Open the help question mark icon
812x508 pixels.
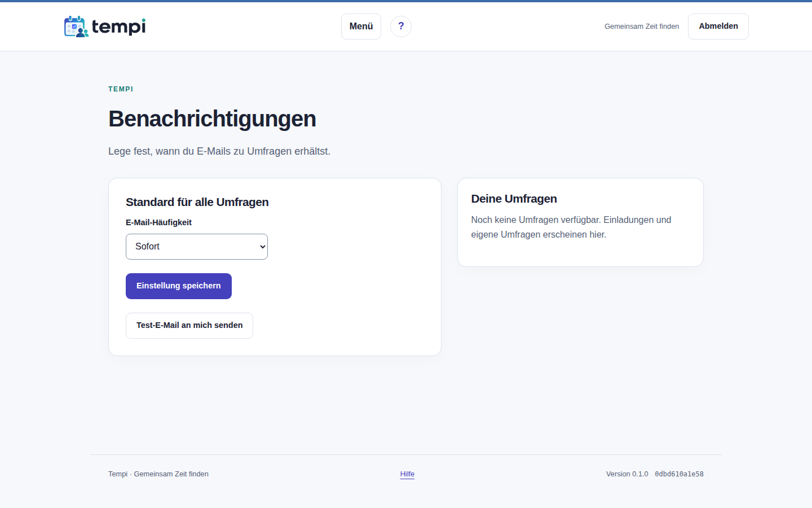click(401, 27)
